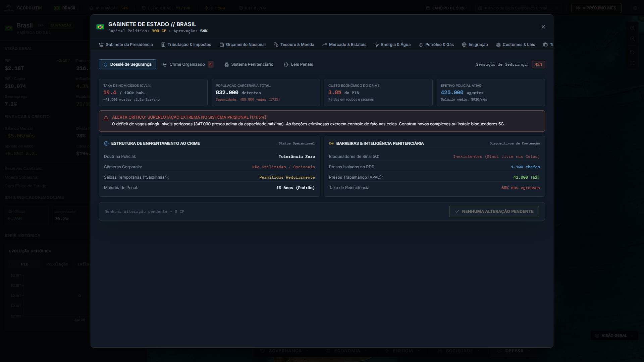Expand the Governança bottom menu
644x362 pixels.
[x=285, y=351]
